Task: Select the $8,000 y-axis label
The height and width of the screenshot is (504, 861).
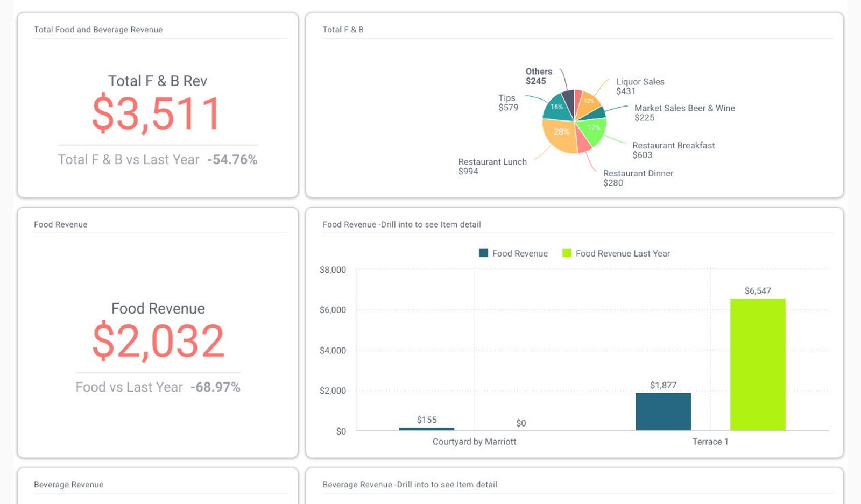Action: 333,269
